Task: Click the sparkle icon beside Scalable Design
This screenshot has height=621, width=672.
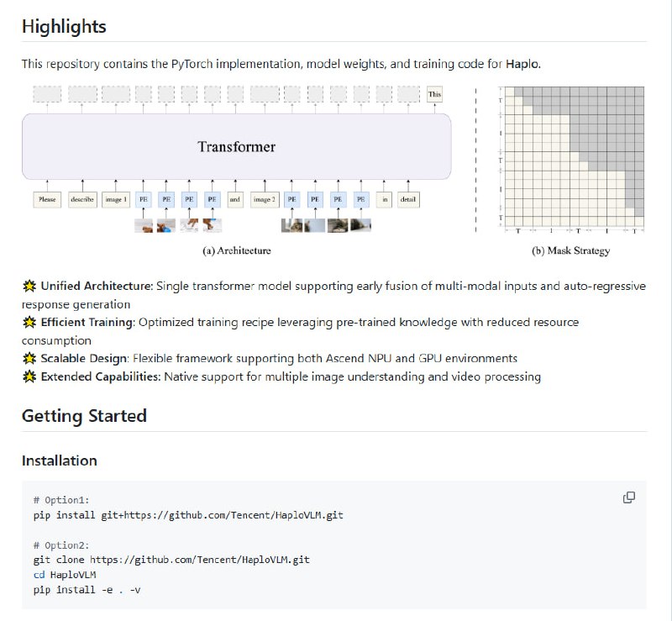Action: point(29,359)
